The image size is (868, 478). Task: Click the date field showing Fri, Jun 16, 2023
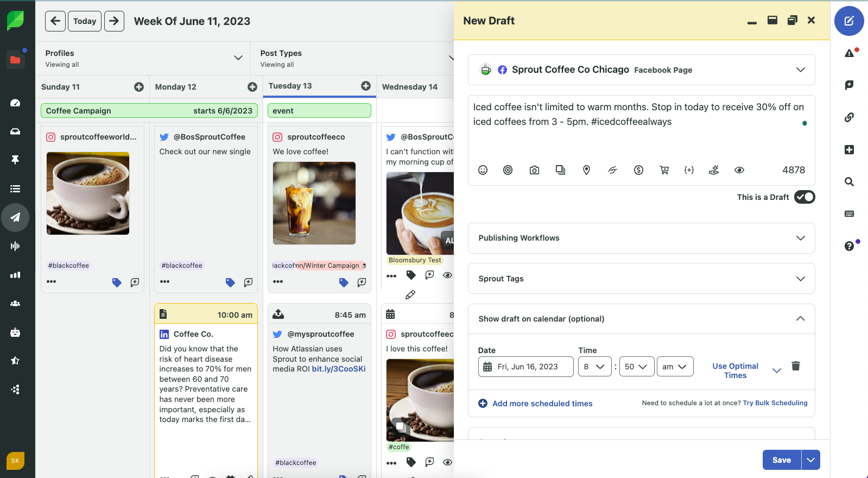[525, 367]
